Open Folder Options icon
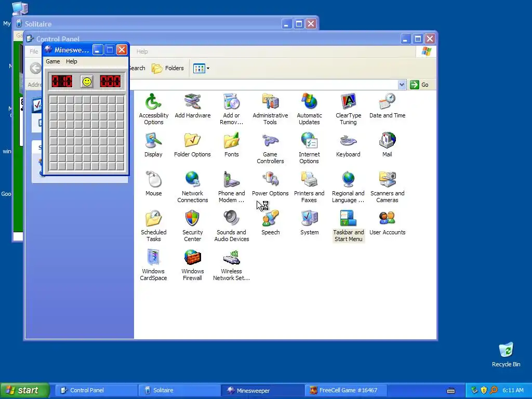The image size is (532, 399). (192, 140)
